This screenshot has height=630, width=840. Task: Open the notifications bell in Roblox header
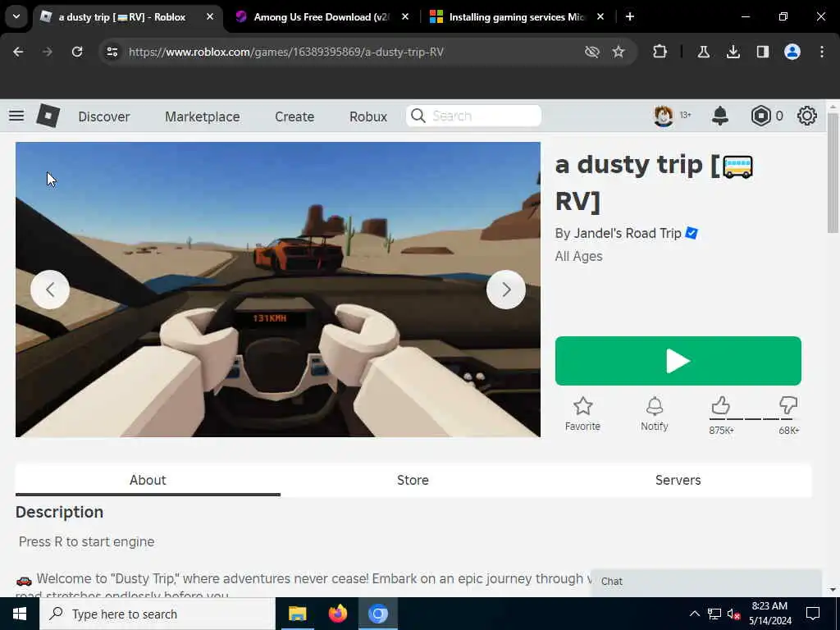click(x=720, y=116)
